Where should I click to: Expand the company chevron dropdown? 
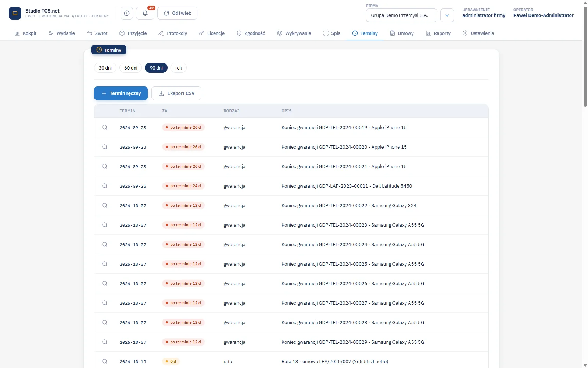[x=447, y=15]
